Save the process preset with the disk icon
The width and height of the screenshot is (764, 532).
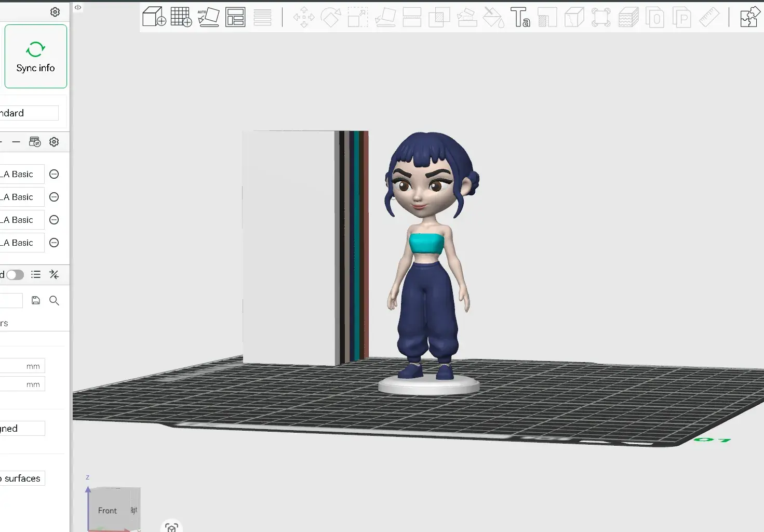36,300
